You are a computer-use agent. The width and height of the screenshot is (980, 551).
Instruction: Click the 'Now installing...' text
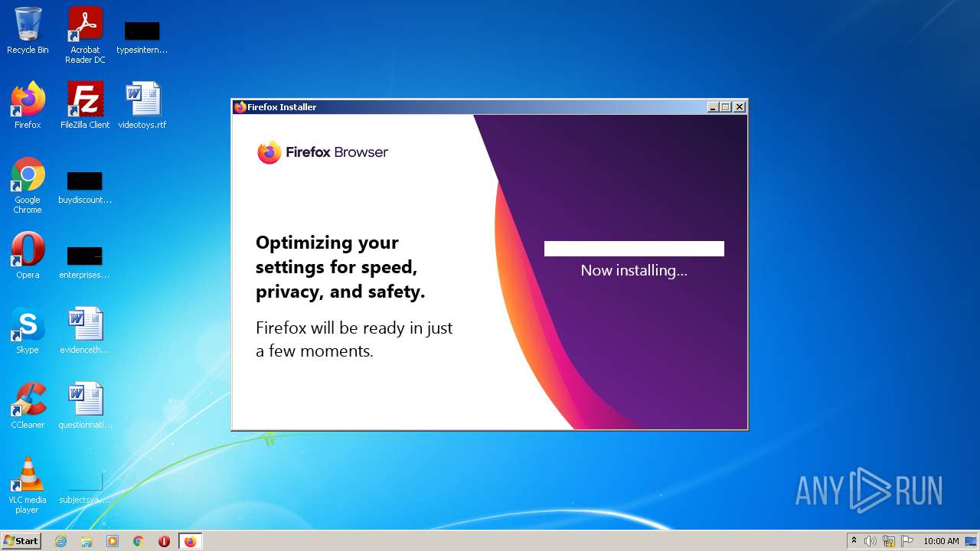[634, 270]
